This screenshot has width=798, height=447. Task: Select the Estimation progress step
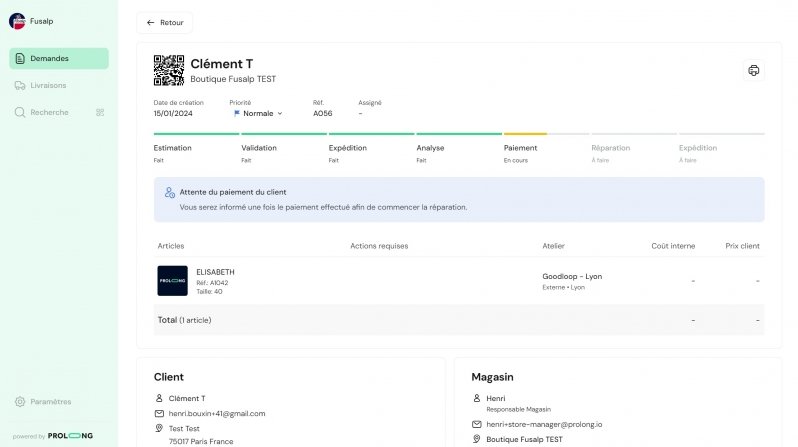point(172,148)
